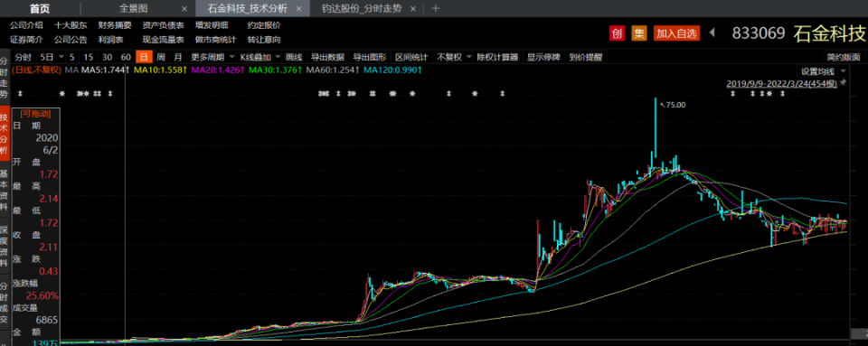868x346 pixels.
Task: Open the 分时成交 sidebar tab
Action: click(x=5, y=302)
